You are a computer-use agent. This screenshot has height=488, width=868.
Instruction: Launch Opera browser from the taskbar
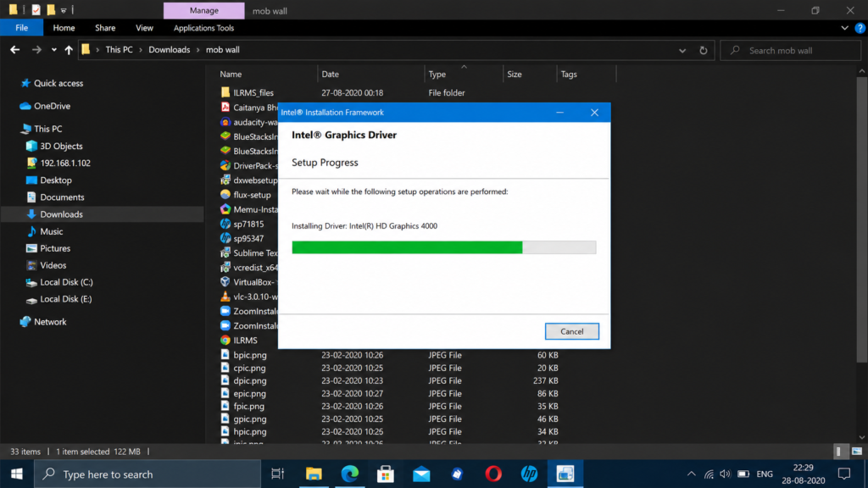[493, 474]
